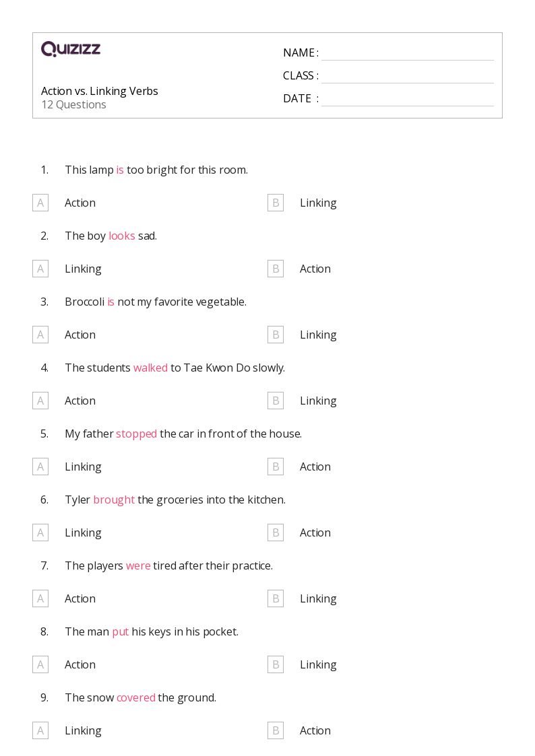Screen dimensions: 535x756
Task: Choose box B Action for question 5
Action: point(276,467)
